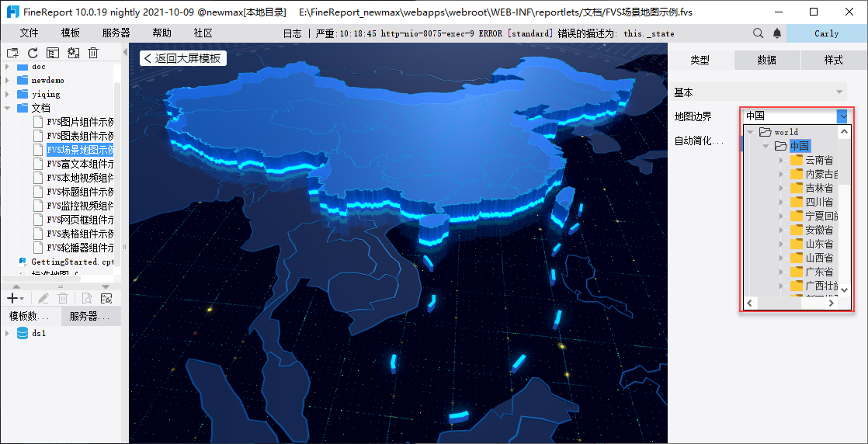Click the preview dataset magnifier-page icon

tap(87, 298)
